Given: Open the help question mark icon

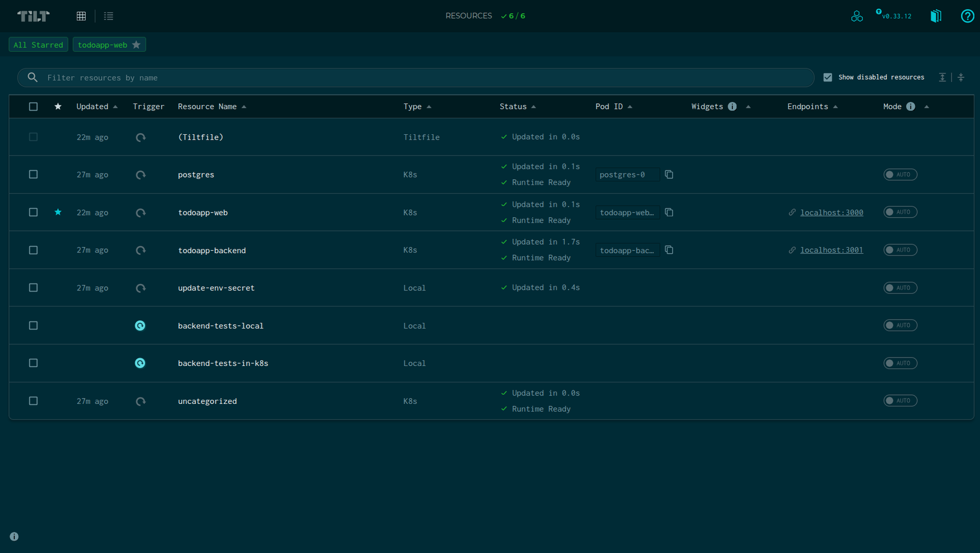Looking at the screenshot, I should click(968, 16).
